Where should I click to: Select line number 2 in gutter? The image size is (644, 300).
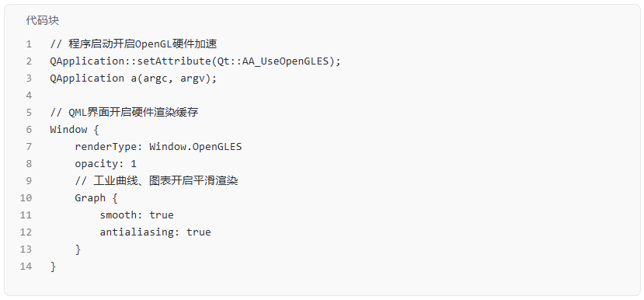[x=29, y=61]
